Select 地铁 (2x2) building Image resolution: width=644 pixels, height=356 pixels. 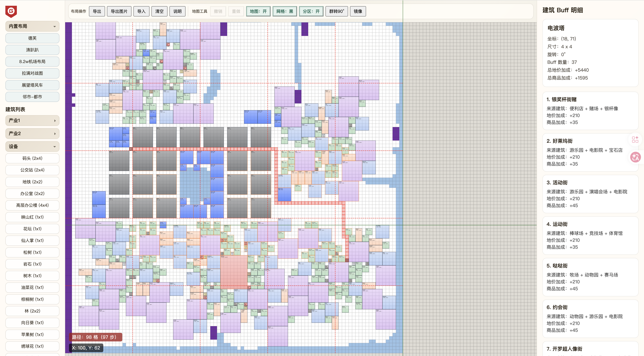coord(32,182)
